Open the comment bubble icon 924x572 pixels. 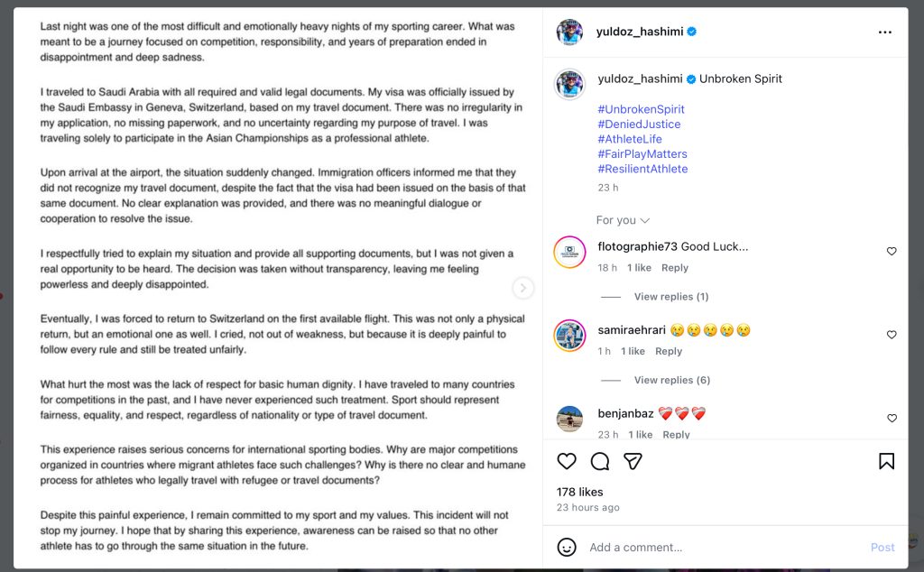(600, 461)
